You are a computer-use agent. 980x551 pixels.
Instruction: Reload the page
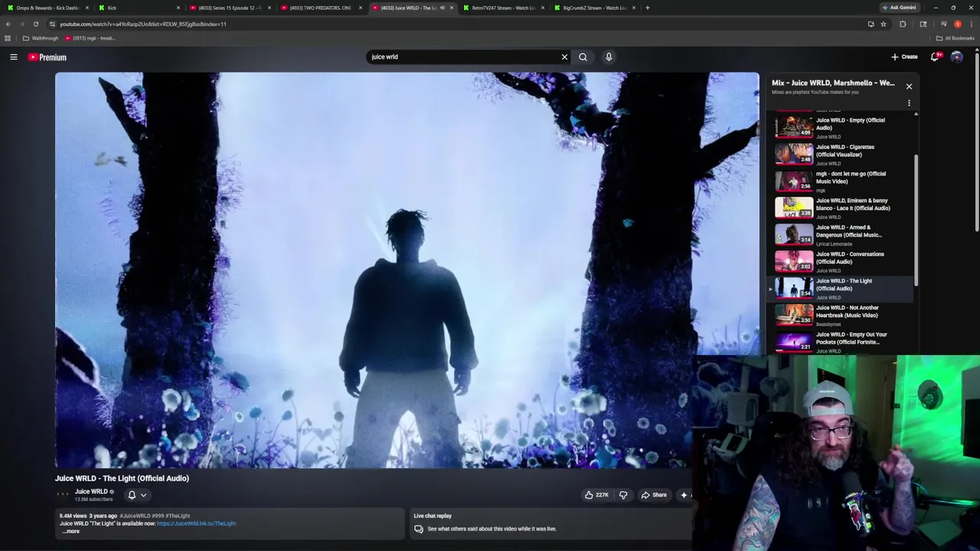[35, 24]
